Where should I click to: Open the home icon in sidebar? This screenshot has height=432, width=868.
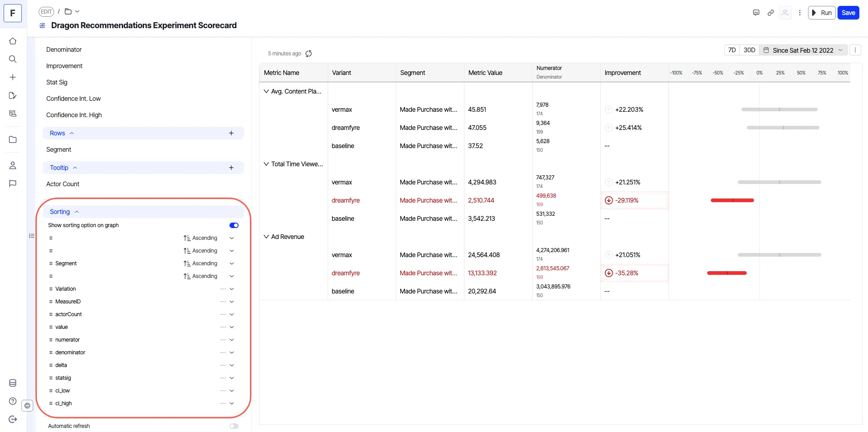pos(13,41)
